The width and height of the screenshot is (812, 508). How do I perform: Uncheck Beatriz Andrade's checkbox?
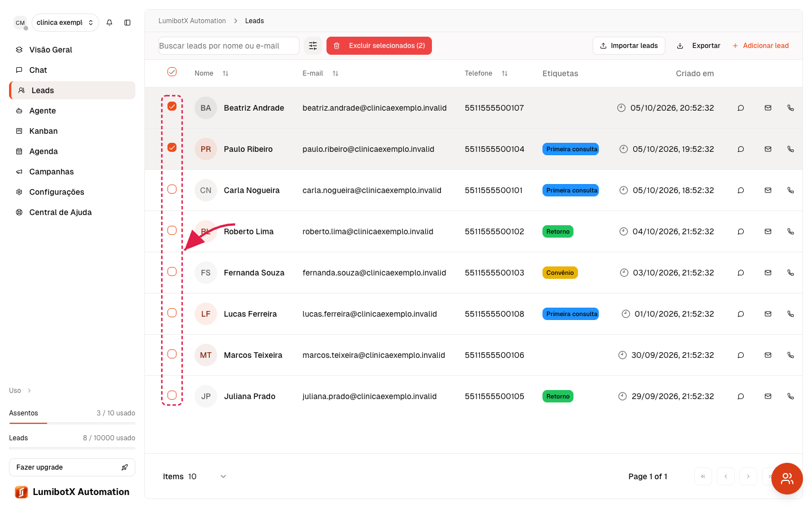click(x=172, y=106)
